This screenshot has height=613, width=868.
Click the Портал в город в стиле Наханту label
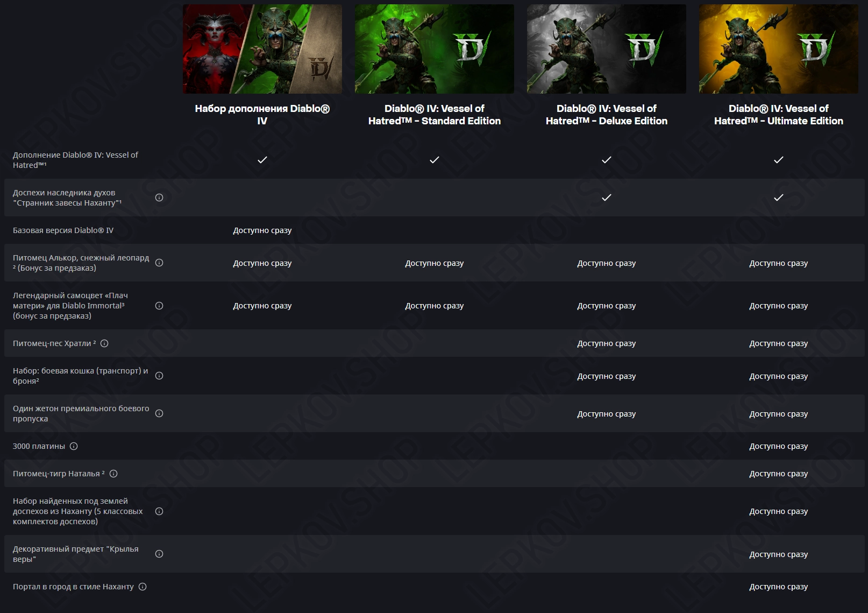click(73, 587)
